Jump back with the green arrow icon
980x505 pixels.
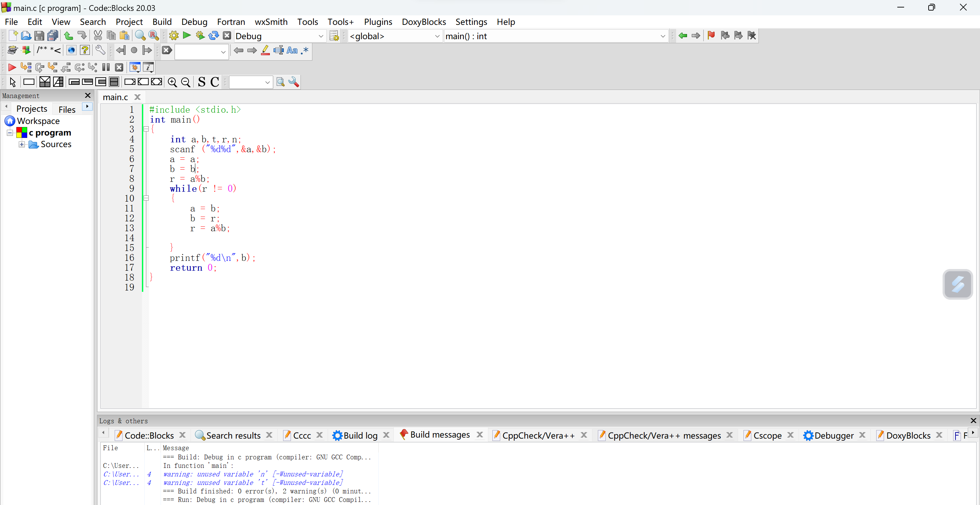[x=683, y=36]
